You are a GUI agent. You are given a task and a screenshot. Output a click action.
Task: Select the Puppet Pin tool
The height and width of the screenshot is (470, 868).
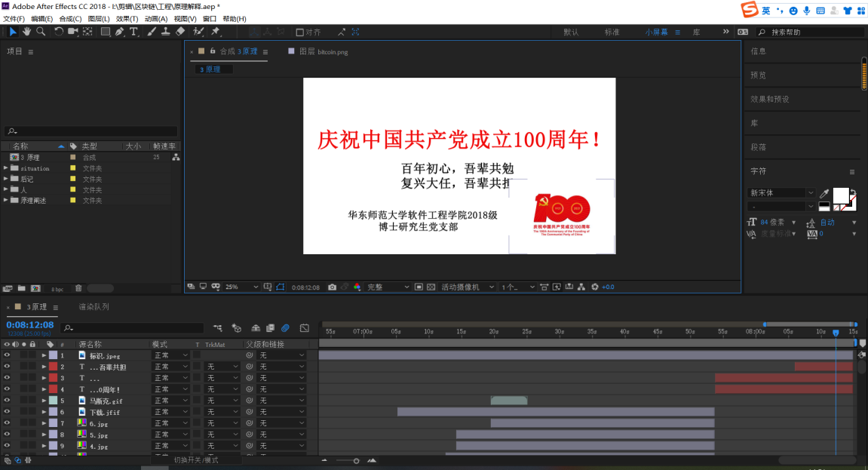[x=216, y=32]
